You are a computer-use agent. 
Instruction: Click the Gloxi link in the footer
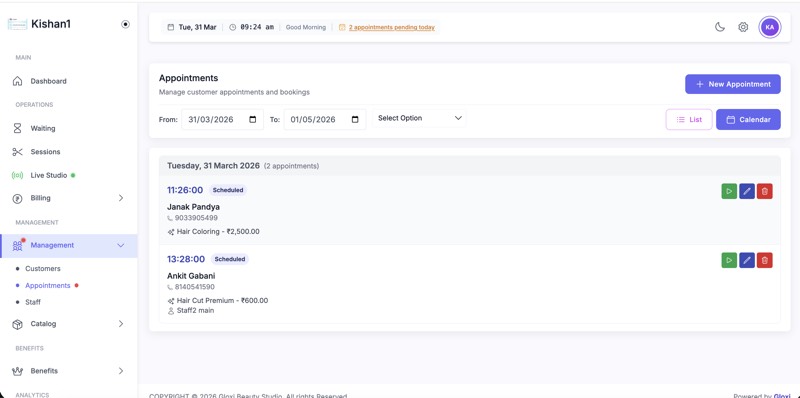[782, 396]
